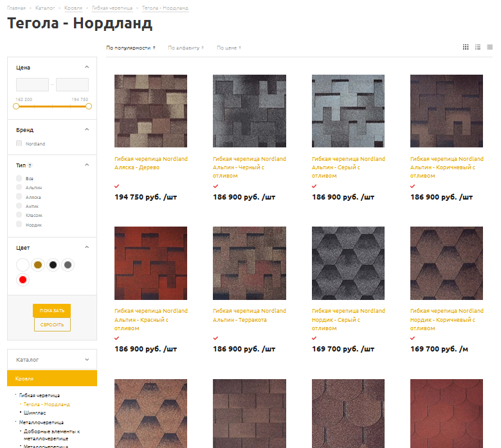Switch to grid tile view icon
The height and width of the screenshot is (448, 501).
coord(466,47)
